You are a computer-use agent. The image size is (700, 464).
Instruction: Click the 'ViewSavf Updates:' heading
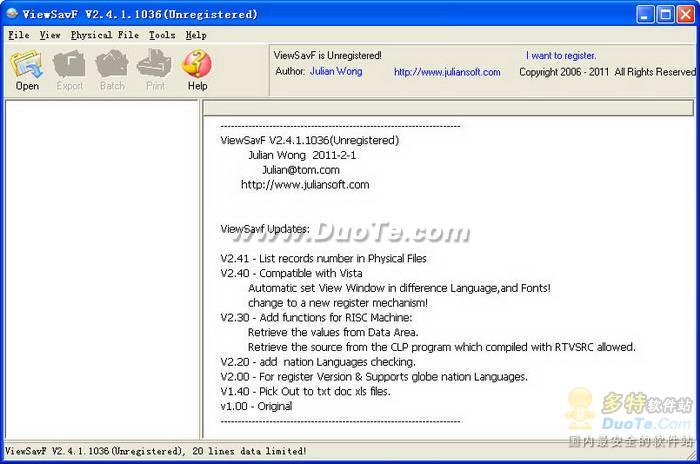click(265, 229)
